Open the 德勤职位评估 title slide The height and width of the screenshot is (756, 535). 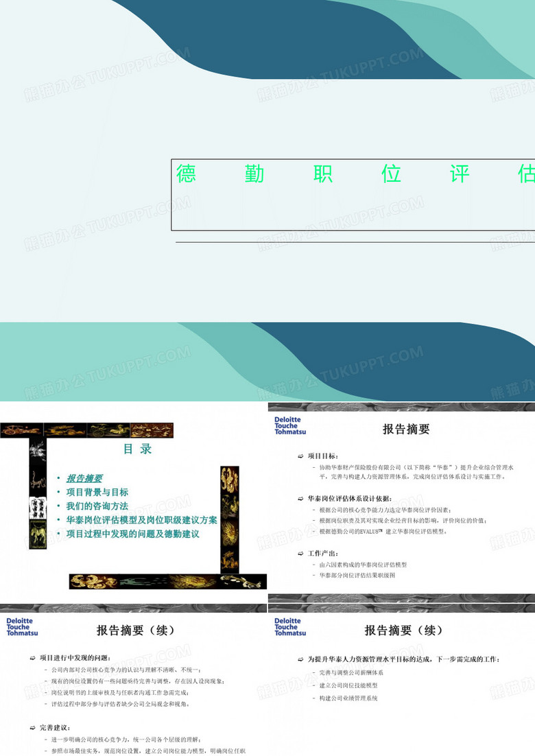point(267,200)
